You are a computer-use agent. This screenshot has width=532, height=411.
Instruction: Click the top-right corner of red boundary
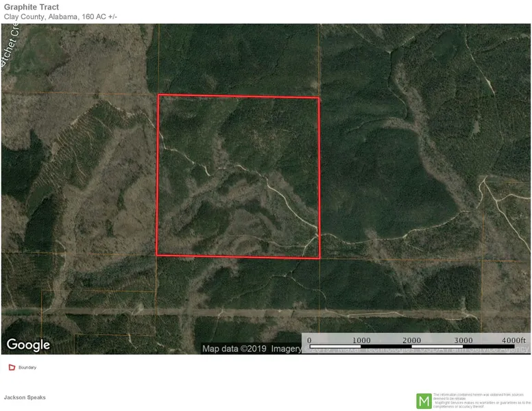[x=318, y=98]
